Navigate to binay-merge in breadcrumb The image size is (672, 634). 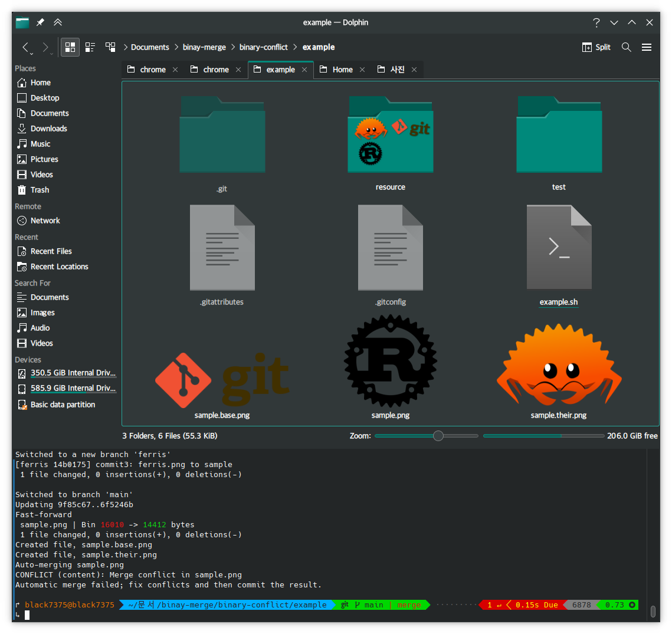204,47
